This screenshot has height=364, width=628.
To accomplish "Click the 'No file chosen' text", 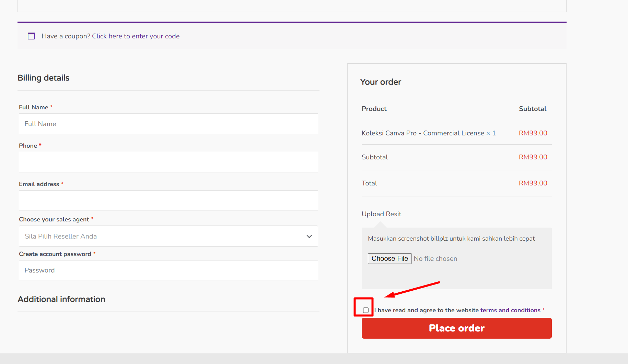I will click(435, 258).
